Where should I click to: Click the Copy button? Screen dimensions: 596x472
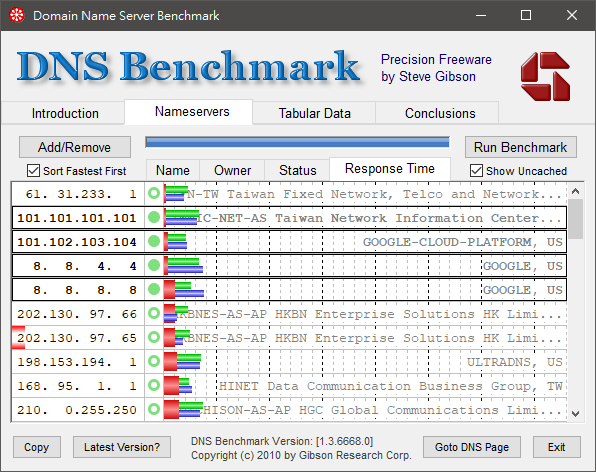tap(37, 447)
